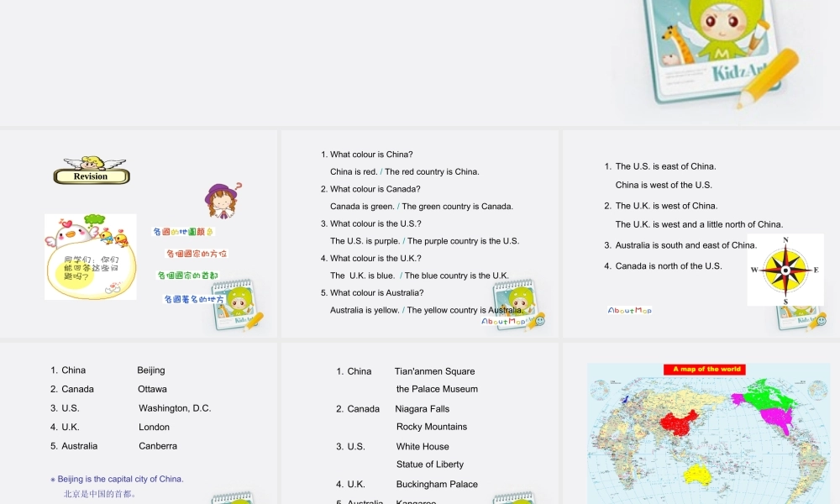Click the question 'What colour is the U.K.?'
This screenshot has width=840, height=504.
click(x=375, y=258)
